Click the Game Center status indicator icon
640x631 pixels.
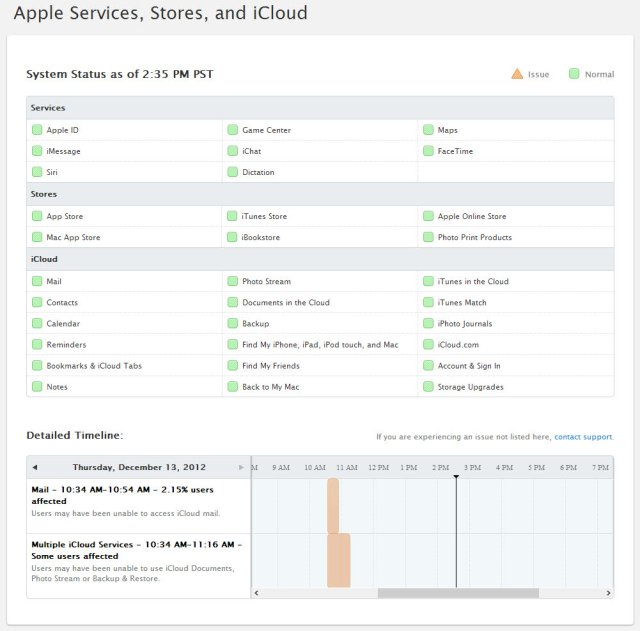(x=233, y=130)
